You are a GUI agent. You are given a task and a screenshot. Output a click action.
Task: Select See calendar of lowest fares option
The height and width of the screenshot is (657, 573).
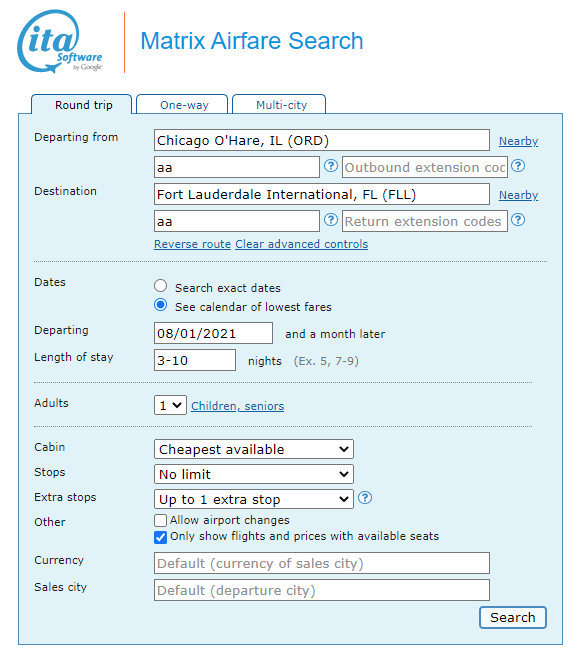[160, 305]
